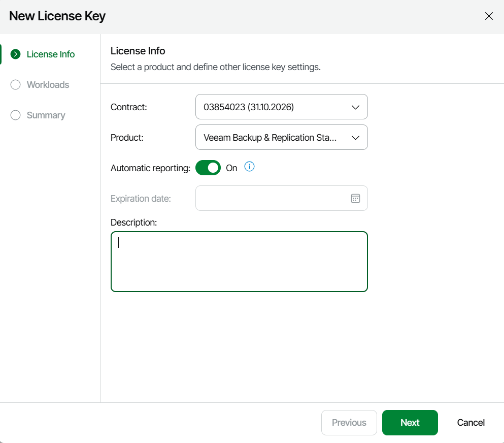Viewport: 504px width, 443px height.
Task: Click the chevron arrow in Product field
Action: pos(355,138)
